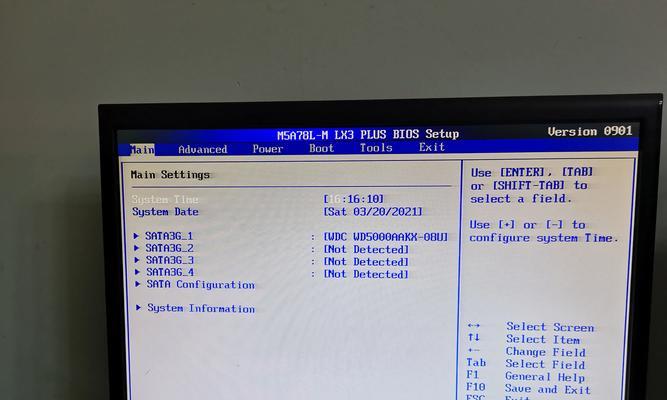Click SATA3G_4 Not Detected value
Image resolution: width=667 pixels, height=400 pixels.
(x=366, y=274)
